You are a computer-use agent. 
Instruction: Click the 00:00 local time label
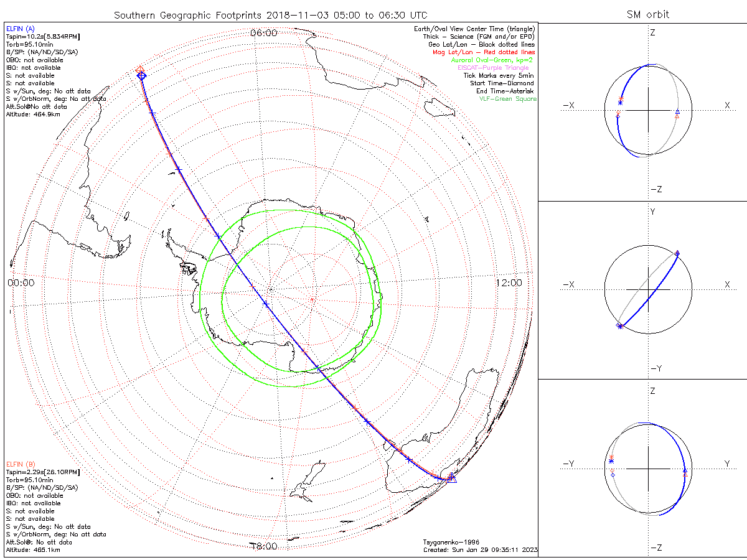pos(21,282)
